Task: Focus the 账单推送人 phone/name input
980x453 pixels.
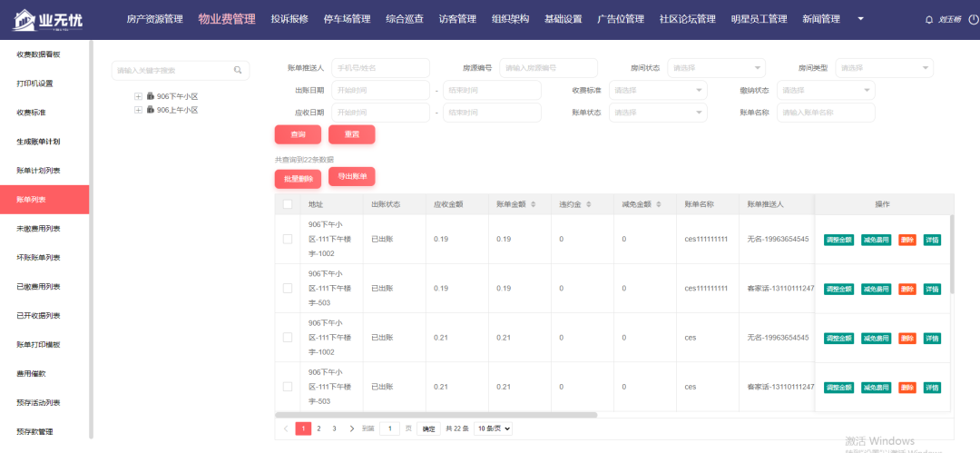Action: pos(380,67)
